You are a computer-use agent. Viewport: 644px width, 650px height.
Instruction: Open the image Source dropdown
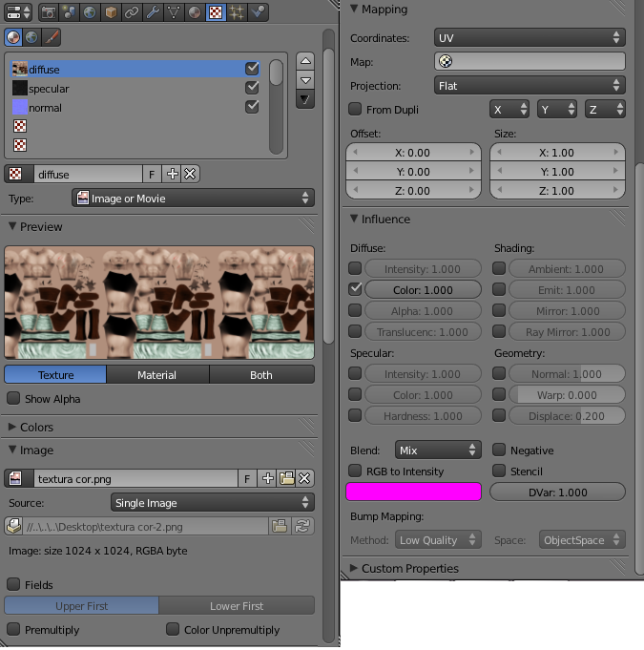(213, 502)
